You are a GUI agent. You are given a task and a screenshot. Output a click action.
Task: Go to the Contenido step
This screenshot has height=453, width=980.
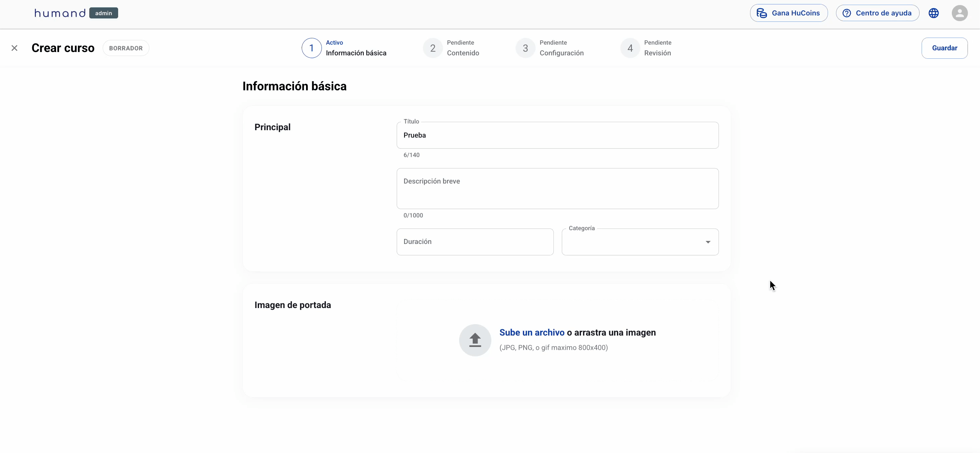[462, 53]
